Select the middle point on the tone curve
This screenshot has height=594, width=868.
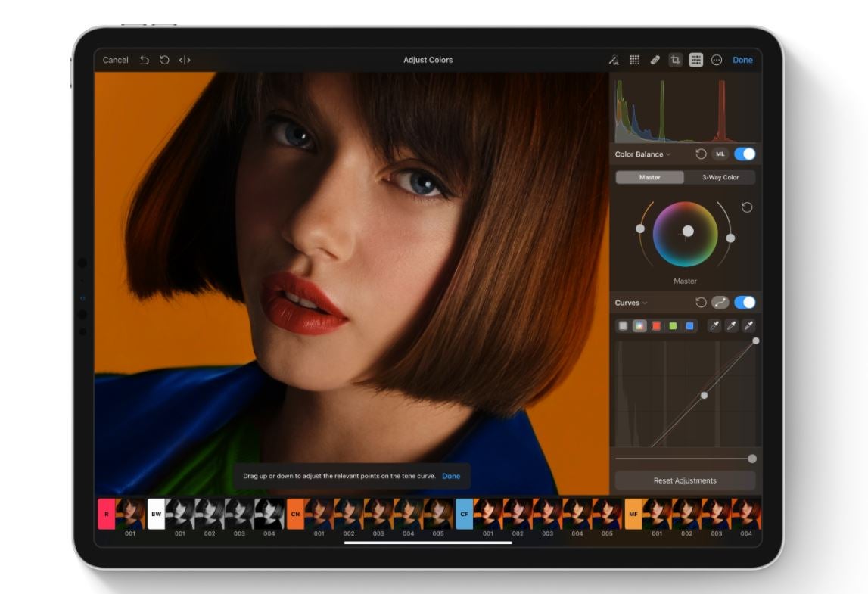pyautogui.click(x=704, y=395)
